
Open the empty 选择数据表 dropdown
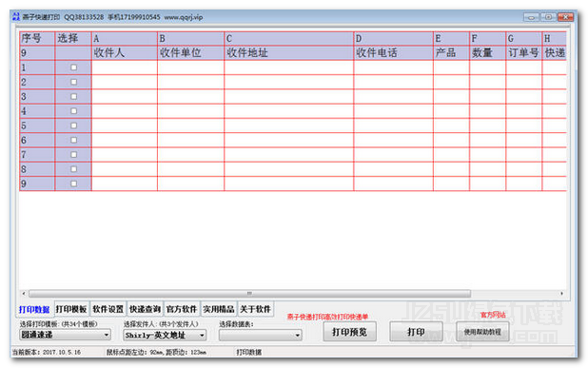point(261,335)
